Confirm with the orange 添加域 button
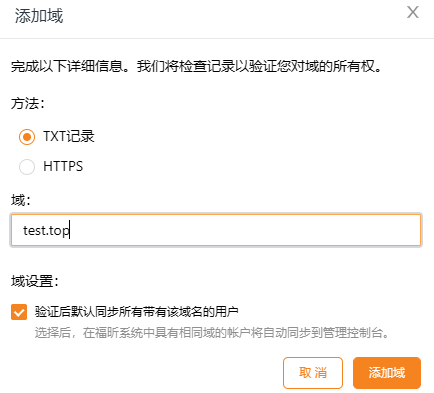 387,373
